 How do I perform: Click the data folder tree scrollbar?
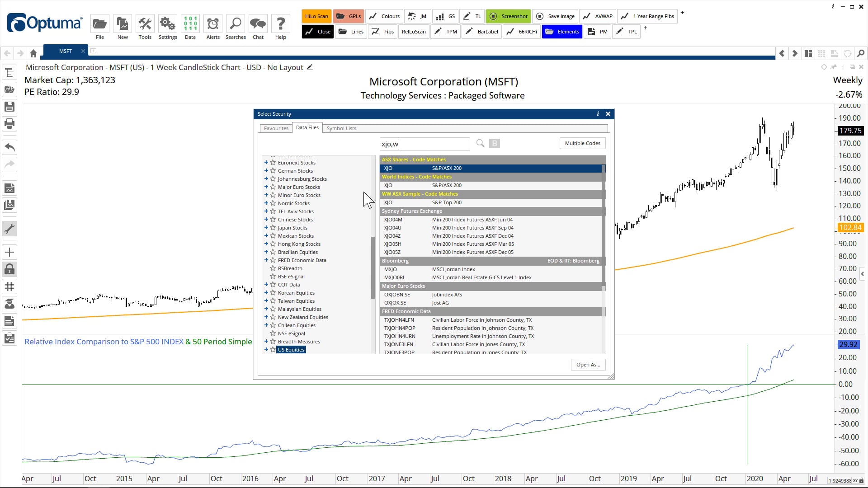pyautogui.click(x=373, y=267)
